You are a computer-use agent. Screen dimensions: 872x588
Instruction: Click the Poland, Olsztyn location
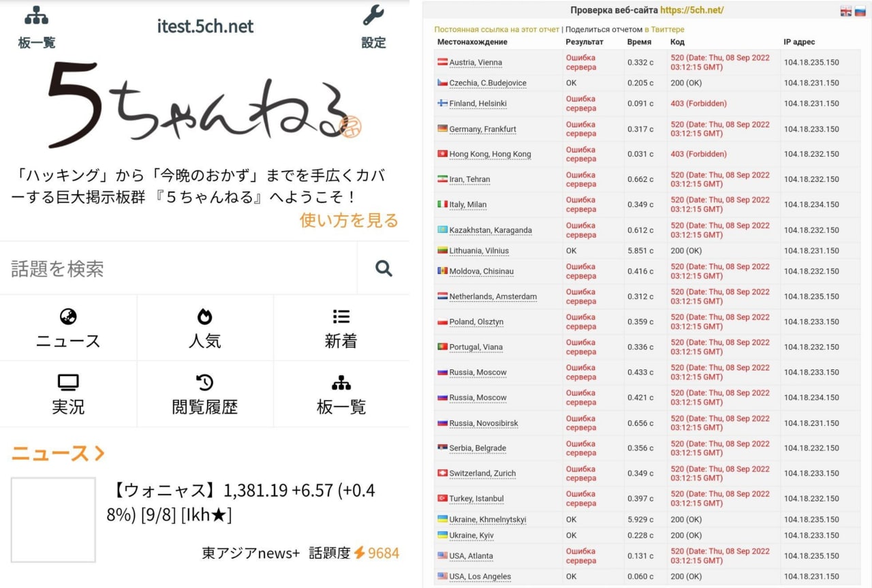pos(476,322)
